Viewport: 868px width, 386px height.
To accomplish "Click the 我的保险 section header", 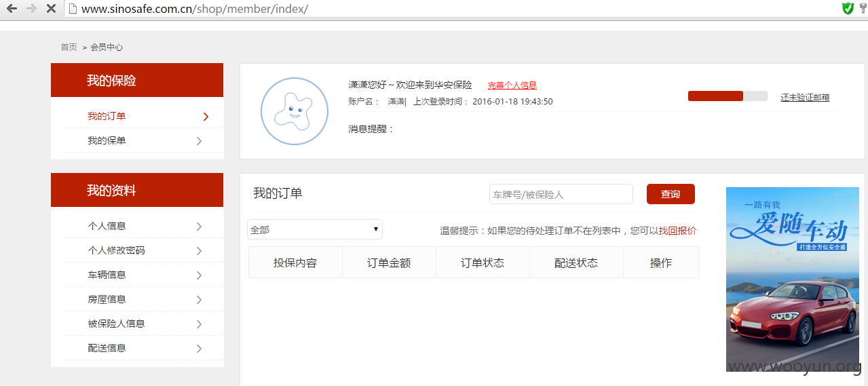I will pyautogui.click(x=137, y=80).
